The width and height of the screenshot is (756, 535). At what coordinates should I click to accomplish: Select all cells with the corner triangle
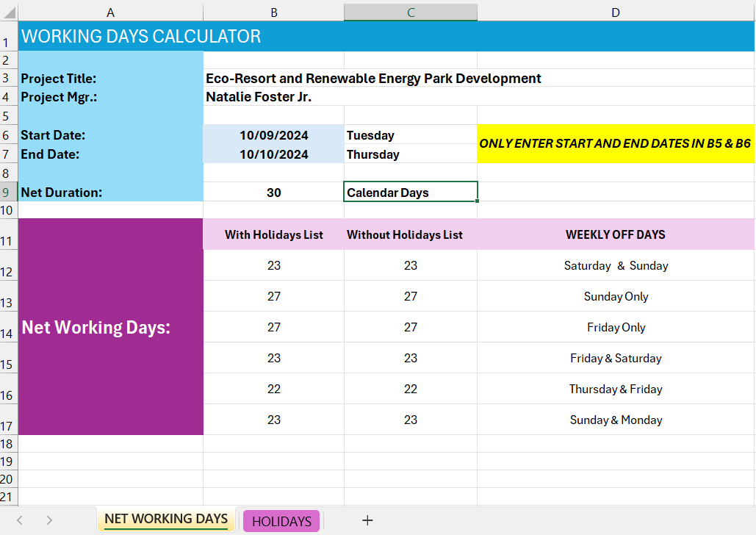click(x=9, y=12)
